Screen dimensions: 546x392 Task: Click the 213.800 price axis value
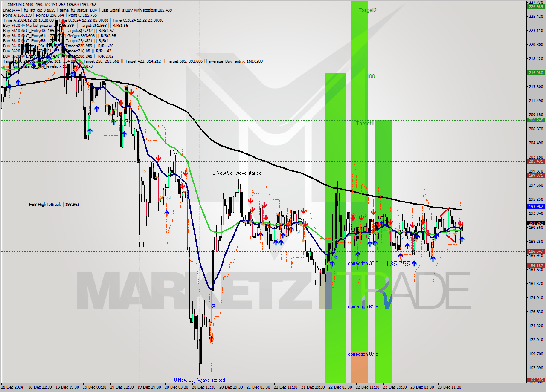536,87
